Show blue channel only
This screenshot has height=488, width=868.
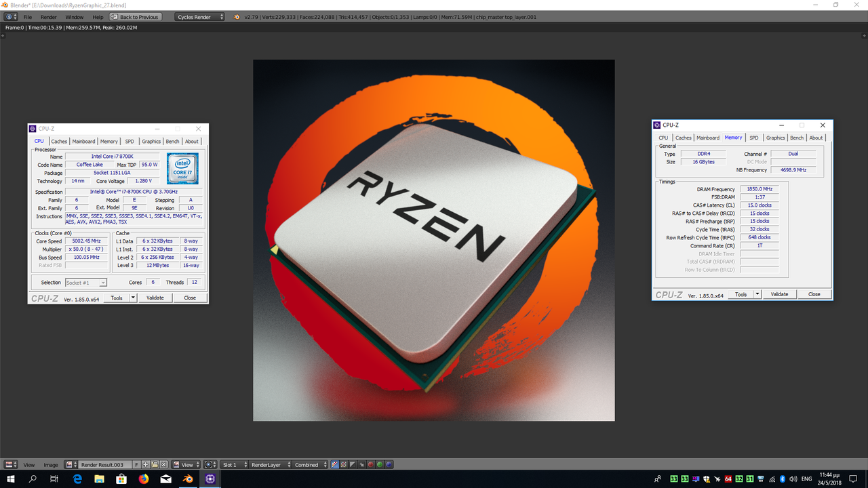(x=389, y=465)
